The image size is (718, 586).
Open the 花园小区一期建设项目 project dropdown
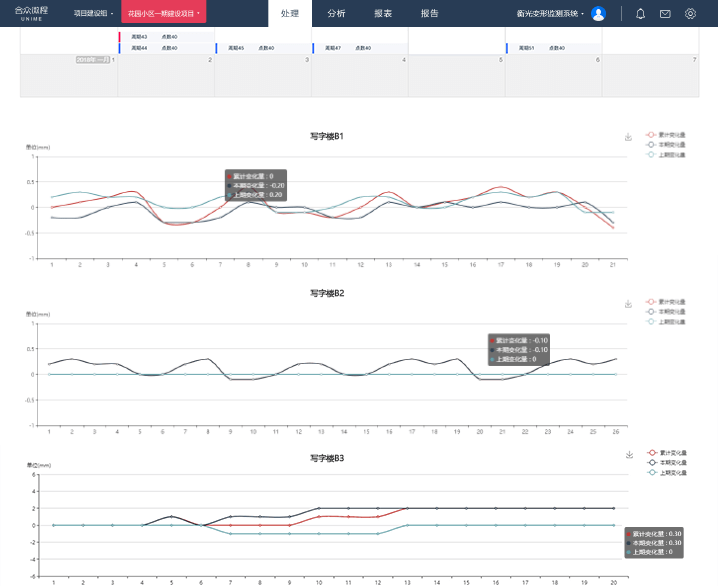coord(164,14)
